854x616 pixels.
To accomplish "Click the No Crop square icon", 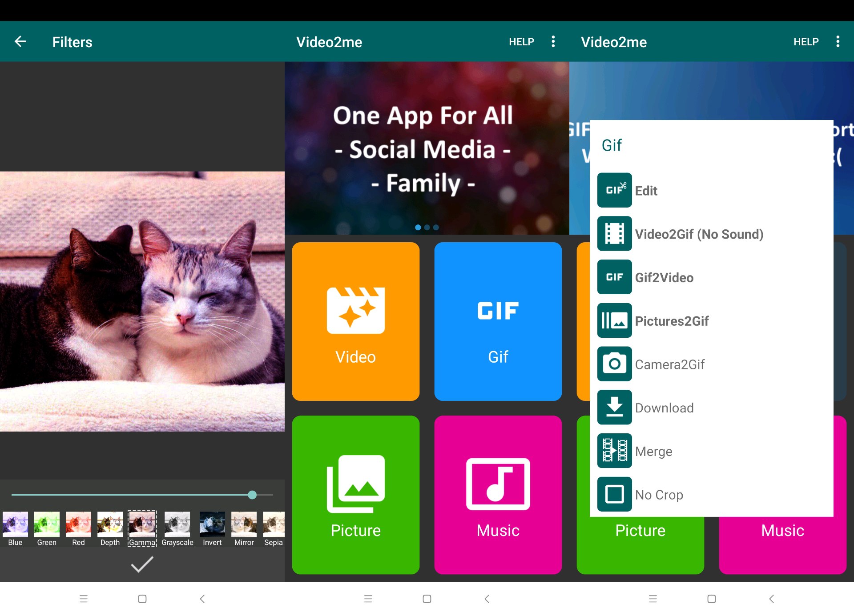I will pyautogui.click(x=614, y=494).
